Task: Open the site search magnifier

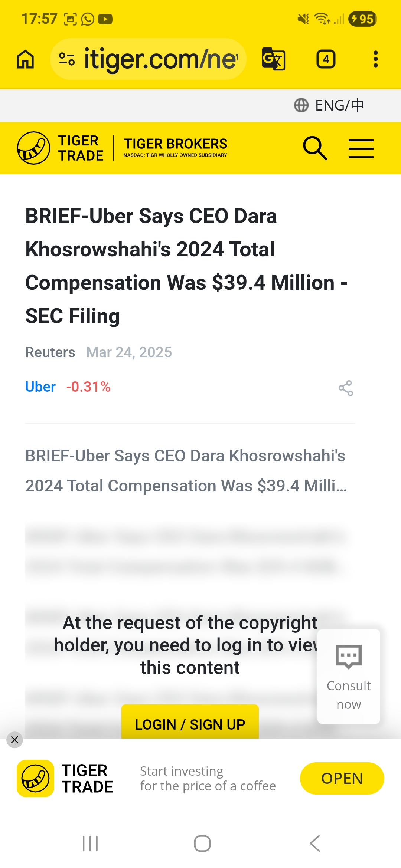Action: tap(315, 148)
